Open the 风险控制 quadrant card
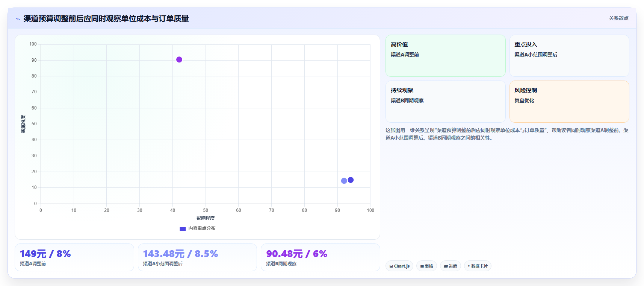The width and height of the screenshot is (644, 286). coord(569,102)
